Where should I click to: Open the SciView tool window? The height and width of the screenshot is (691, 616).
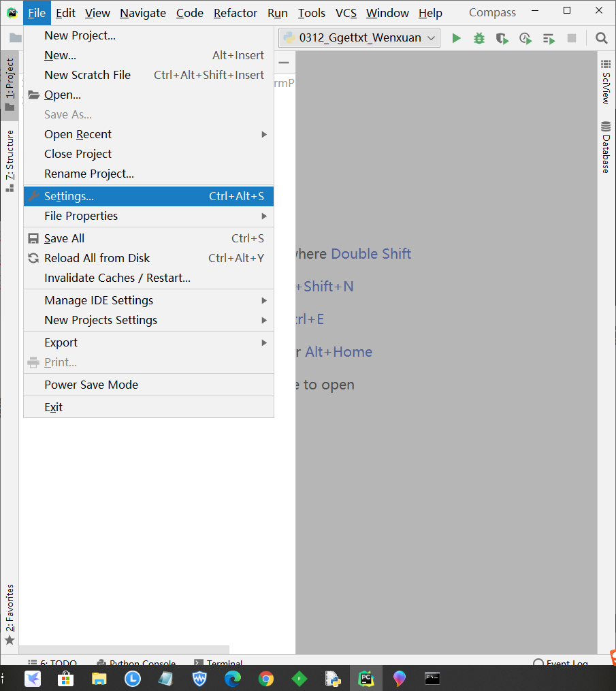606,82
